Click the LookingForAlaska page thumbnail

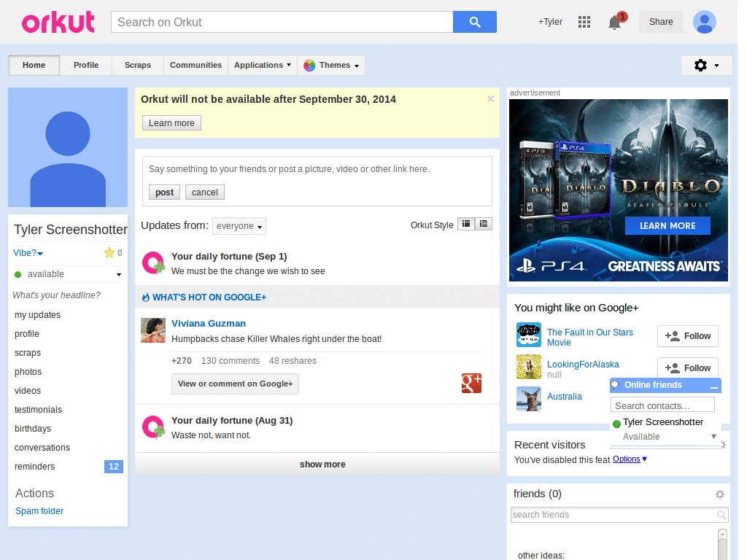pos(529,367)
